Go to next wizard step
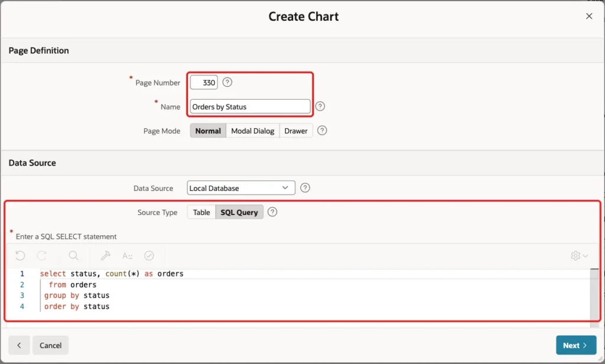This screenshot has width=605, height=364. [x=576, y=346]
